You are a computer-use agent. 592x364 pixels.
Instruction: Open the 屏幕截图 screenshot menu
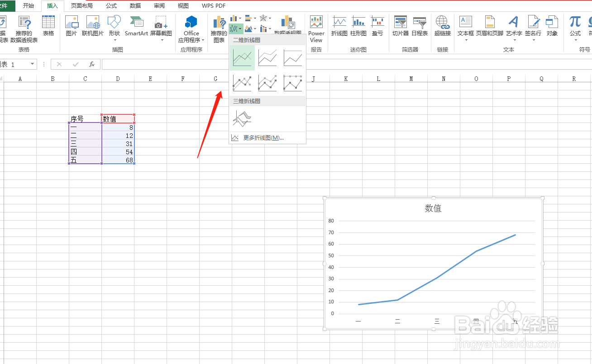(x=161, y=28)
